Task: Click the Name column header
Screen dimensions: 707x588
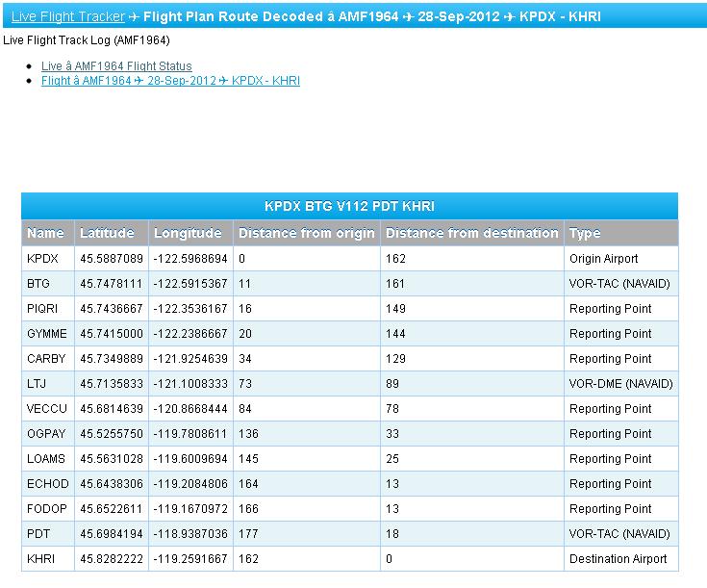Action: [46, 233]
